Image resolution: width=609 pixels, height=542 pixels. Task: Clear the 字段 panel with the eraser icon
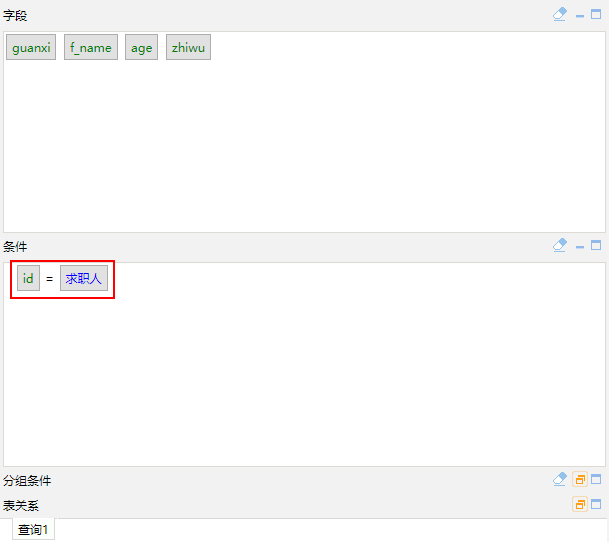click(560, 15)
